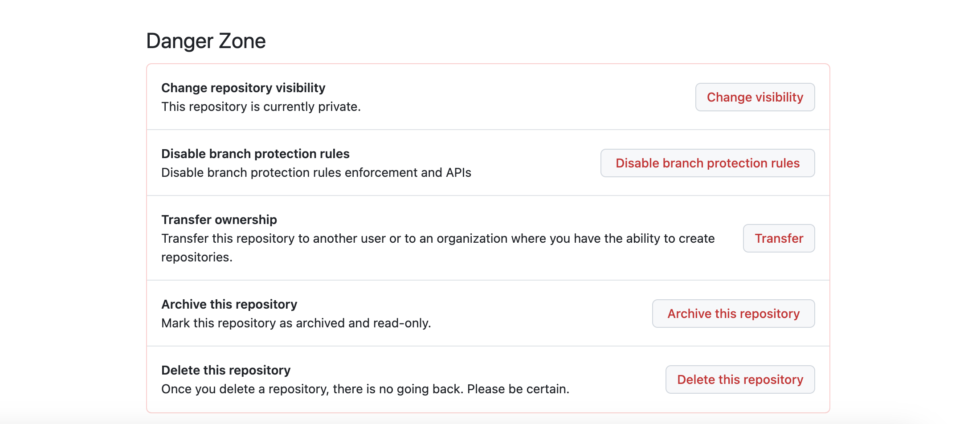The image size is (980, 424).
Task: Click the bold 'Delete this repository' title
Action: [x=226, y=370]
